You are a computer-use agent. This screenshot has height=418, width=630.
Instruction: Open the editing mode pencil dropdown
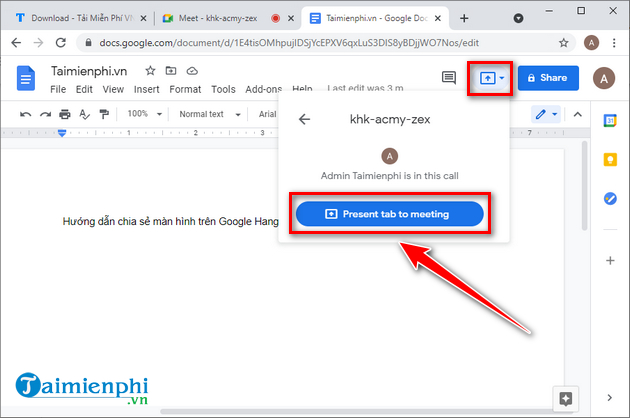[546, 115]
